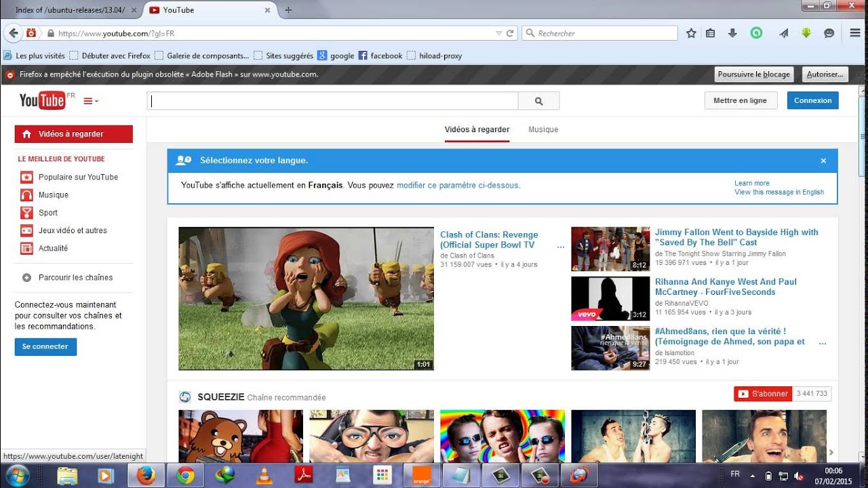This screenshot has height=488, width=868.
Task: Click the Connexion button
Action: [x=812, y=100]
